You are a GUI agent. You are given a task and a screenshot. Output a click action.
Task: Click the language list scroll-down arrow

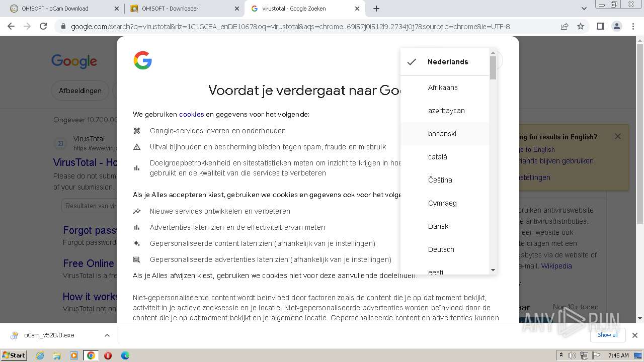493,270
